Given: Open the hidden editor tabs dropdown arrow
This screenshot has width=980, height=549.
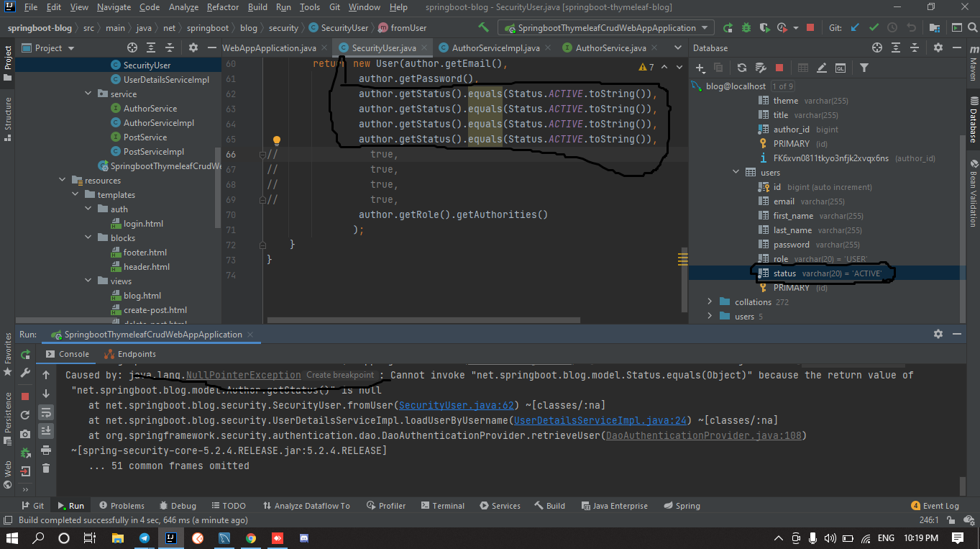Looking at the screenshot, I should tap(677, 48).
